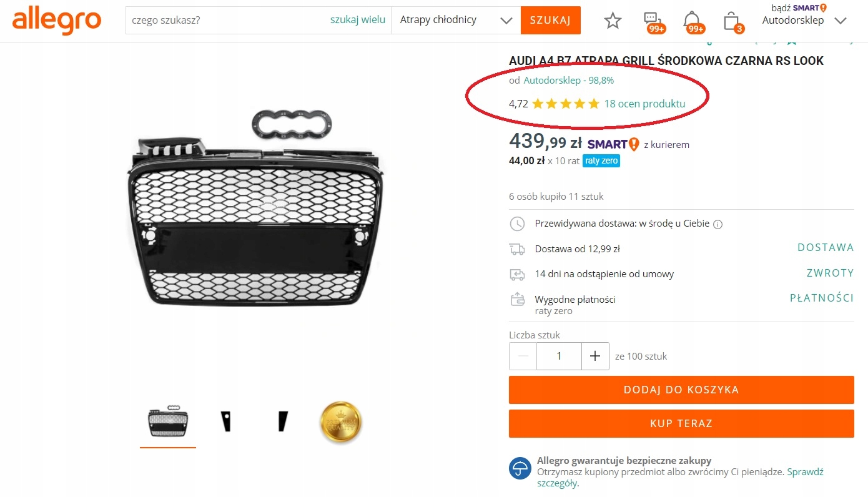Open notifications bell icon

click(x=691, y=21)
